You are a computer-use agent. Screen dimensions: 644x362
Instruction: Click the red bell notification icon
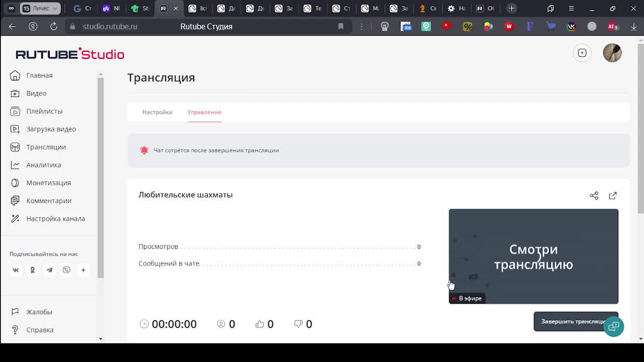pos(144,150)
